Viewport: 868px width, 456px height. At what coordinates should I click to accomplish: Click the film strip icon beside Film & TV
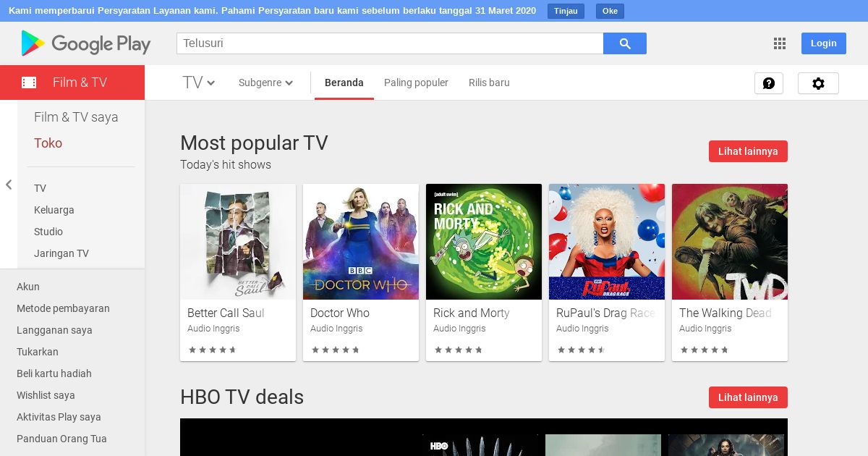click(x=29, y=83)
